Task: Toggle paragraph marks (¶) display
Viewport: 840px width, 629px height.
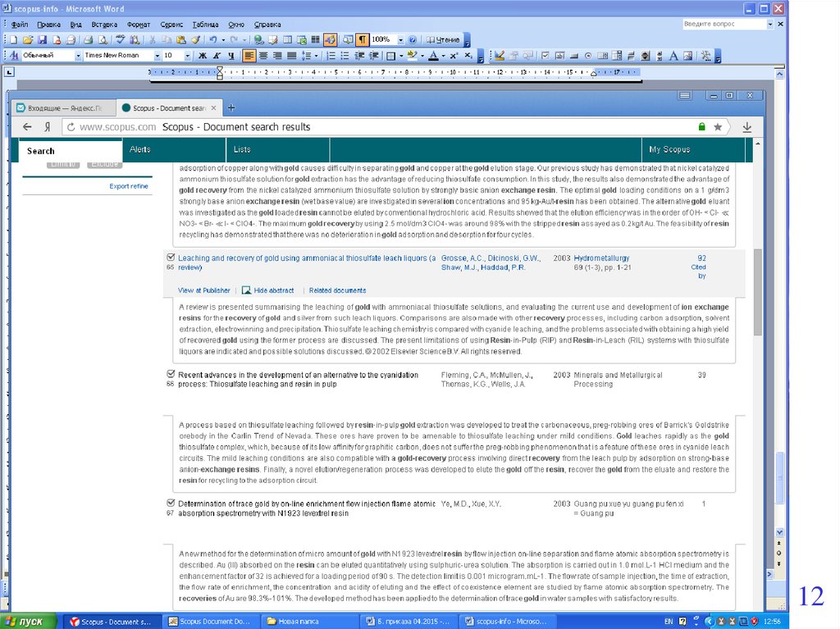Action: tap(362, 39)
